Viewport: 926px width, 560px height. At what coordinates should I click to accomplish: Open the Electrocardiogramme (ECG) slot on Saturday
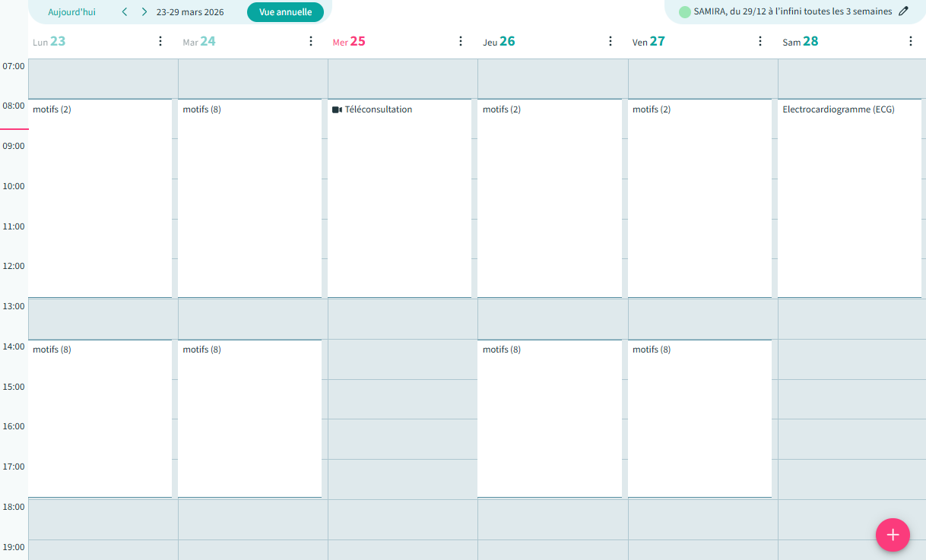pyautogui.click(x=849, y=198)
